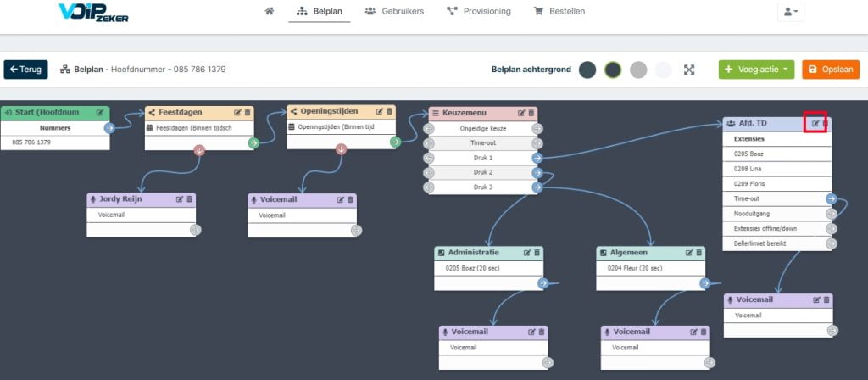The height and width of the screenshot is (380, 868).
Task: Delete the Algemeen node
Action: tap(698, 253)
